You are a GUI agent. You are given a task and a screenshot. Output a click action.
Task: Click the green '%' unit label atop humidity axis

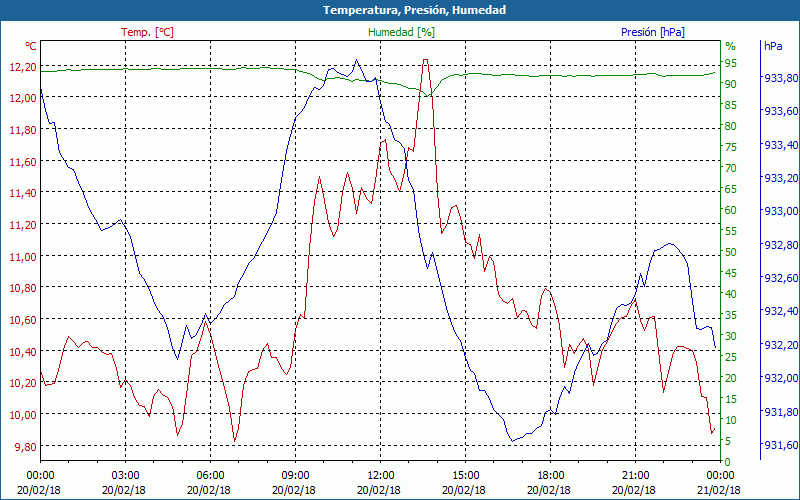click(x=731, y=46)
